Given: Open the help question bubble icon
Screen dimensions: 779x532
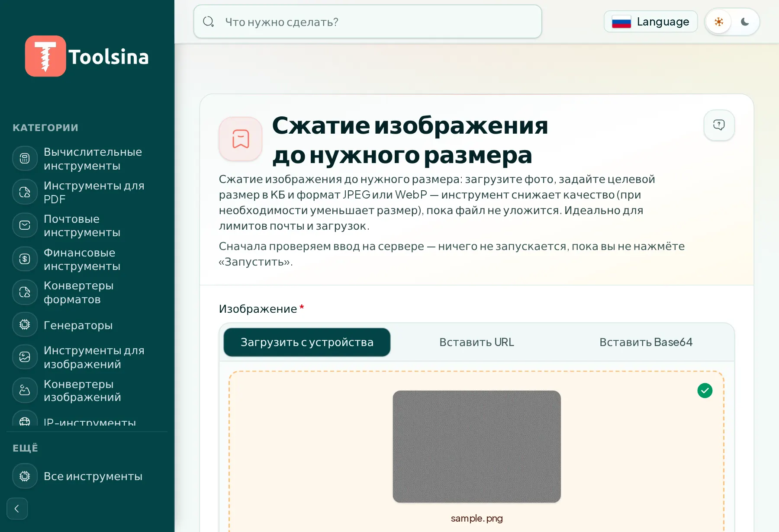Looking at the screenshot, I should coord(719,125).
